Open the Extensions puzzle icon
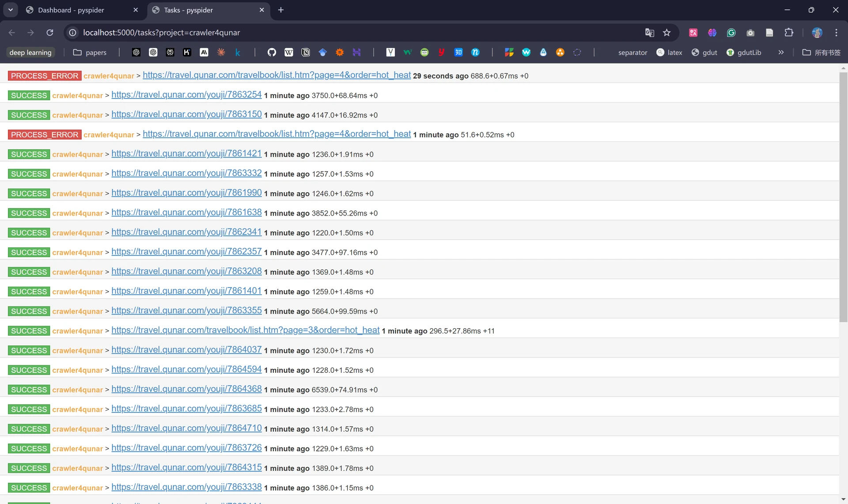 point(789,32)
